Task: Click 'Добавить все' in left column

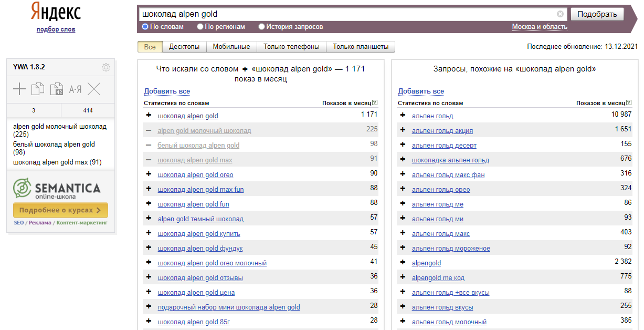Action: (167, 91)
